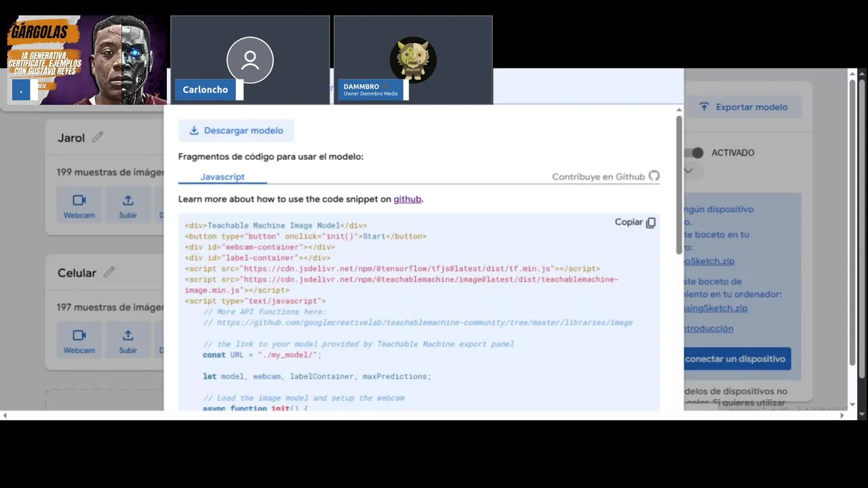Click the Webcam icon in Jarol class
Image resolution: width=868 pixels, height=488 pixels.
pos(79,200)
